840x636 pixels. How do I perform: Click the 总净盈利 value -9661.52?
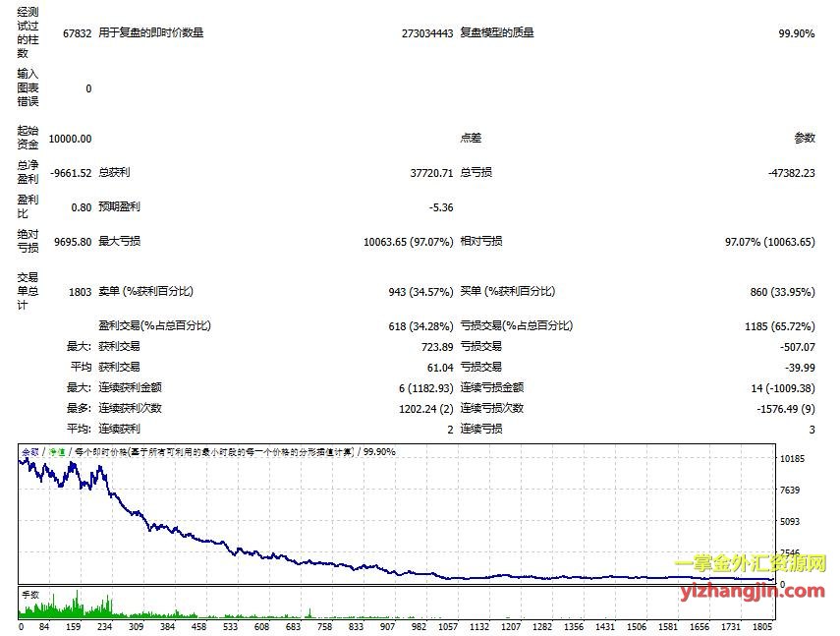point(70,173)
